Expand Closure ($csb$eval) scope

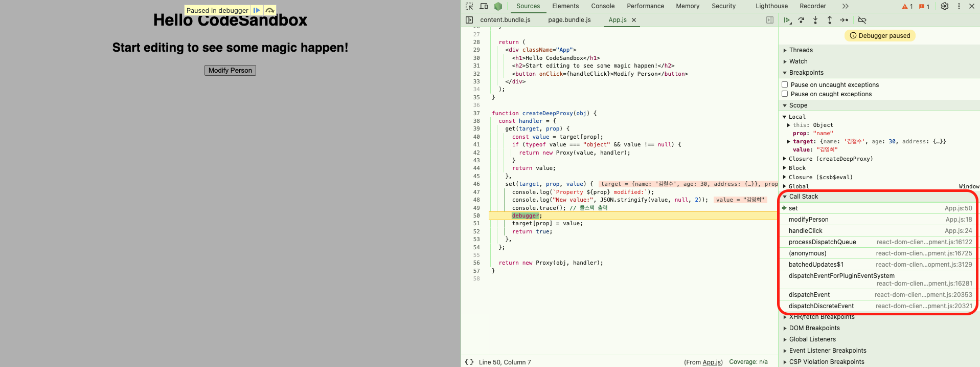click(784, 177)
